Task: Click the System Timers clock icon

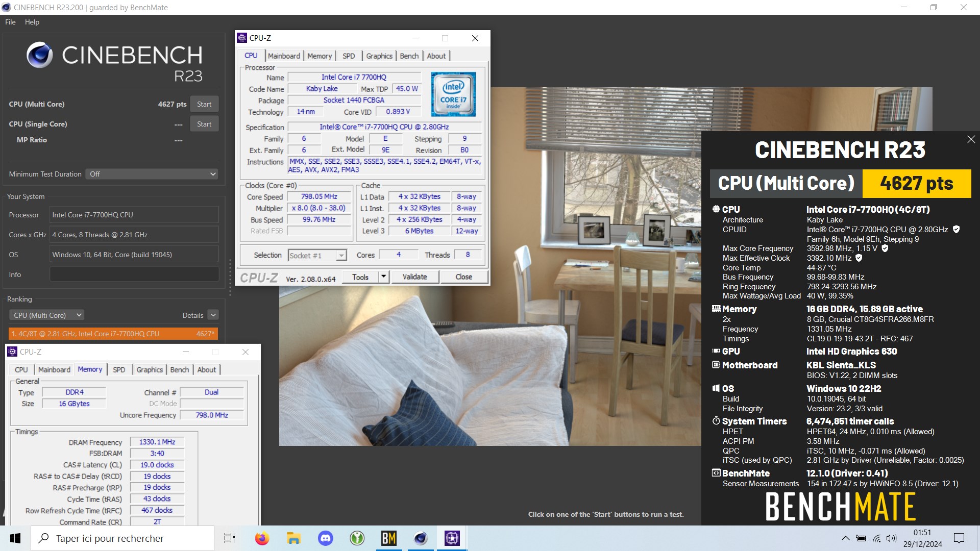Action: pos(716,421)
